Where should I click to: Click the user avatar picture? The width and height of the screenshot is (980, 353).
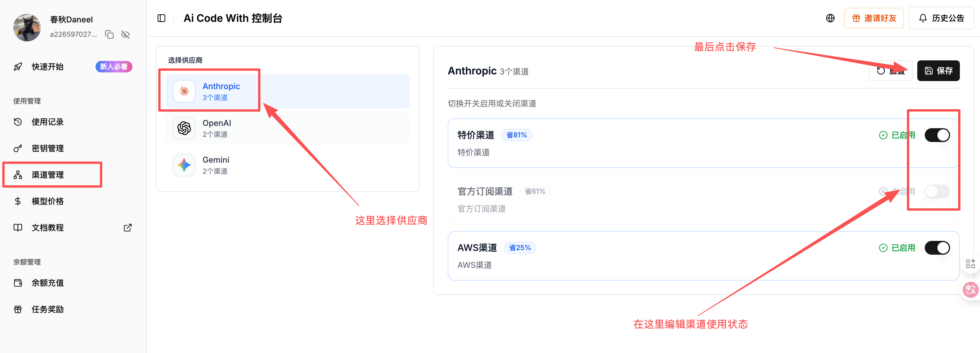coord(27,27)
